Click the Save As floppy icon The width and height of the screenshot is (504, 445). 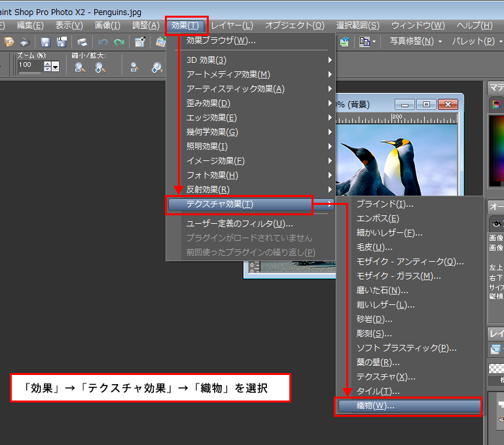pos(62,42)
